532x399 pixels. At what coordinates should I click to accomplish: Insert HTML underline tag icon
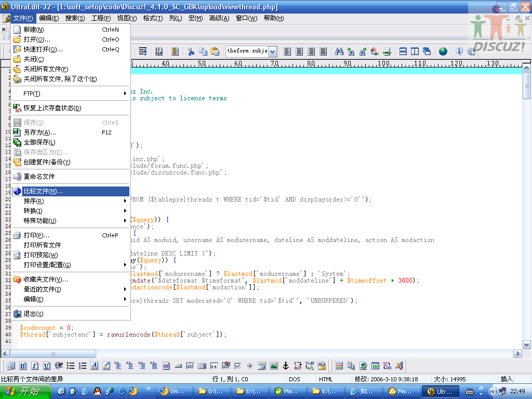coord(47,366)
